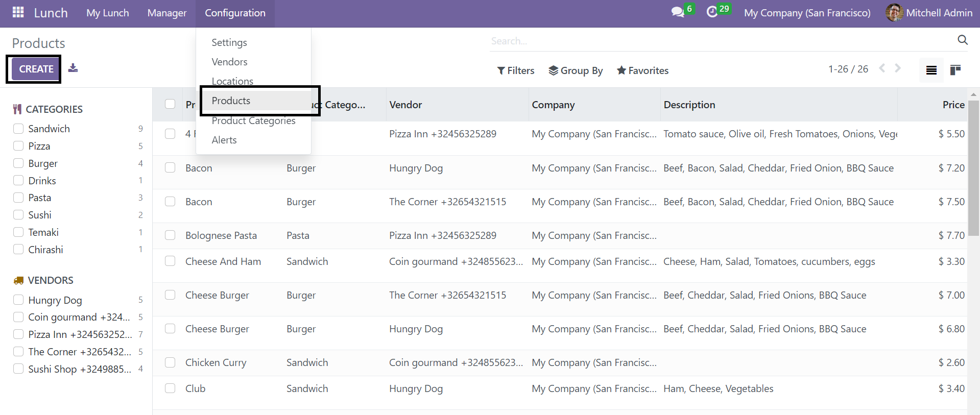Open the Configuration menu
The image size is (980, 415).
point(235,13)
